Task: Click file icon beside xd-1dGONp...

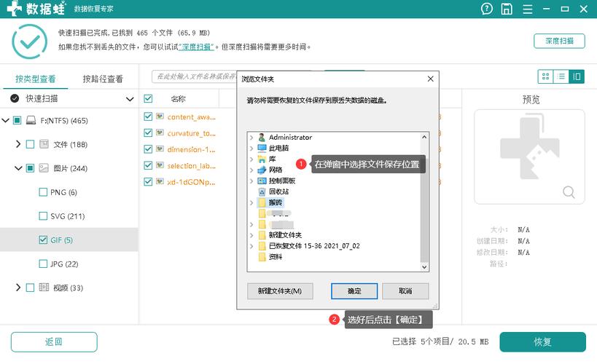Action: (160, 181)
